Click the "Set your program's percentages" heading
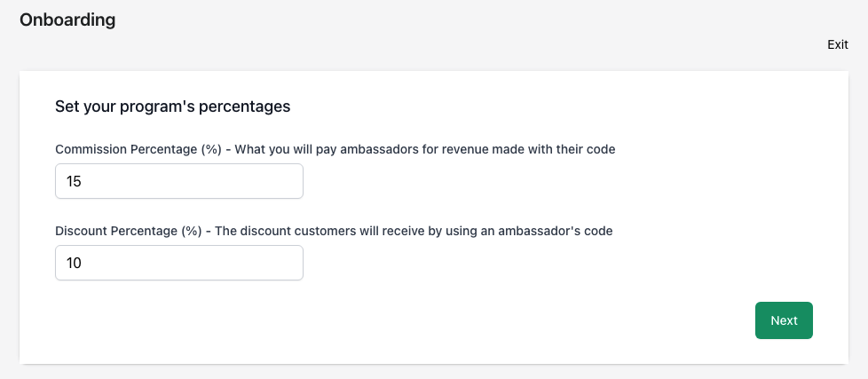Viewport: 868px width, 379px height. click(173, 107)
